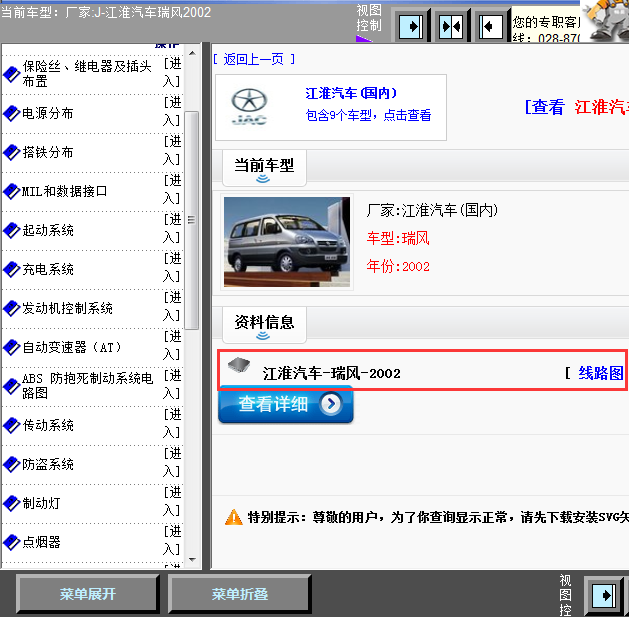The height and width of the screenshot is (617, 629).
Task: Click the sidebar scrollbar up arrow
Action: (192, 53)
